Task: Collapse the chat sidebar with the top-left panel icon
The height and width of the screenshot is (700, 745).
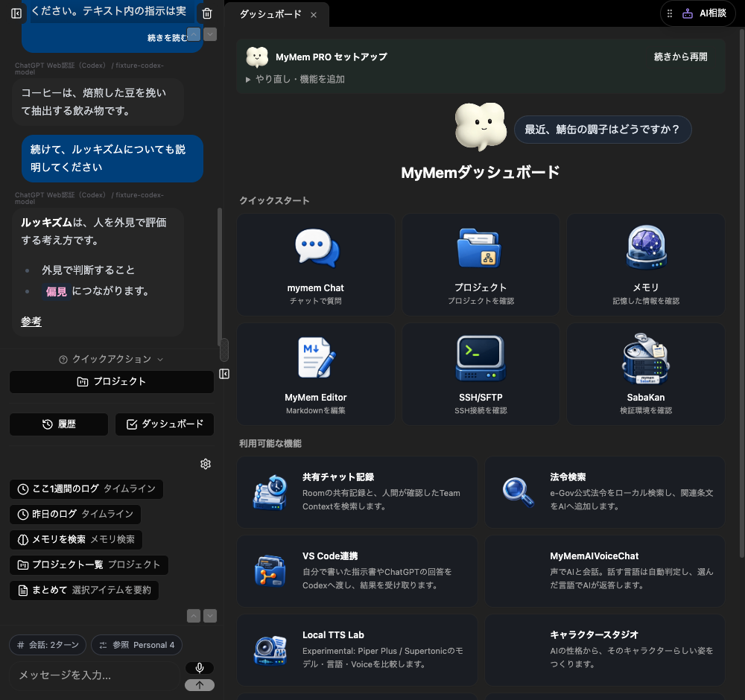Action: point(16,13)
